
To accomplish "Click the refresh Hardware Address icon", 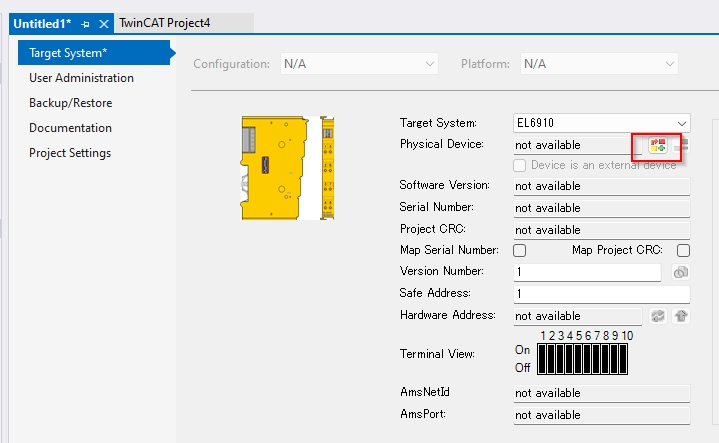I will coord(658,316).
